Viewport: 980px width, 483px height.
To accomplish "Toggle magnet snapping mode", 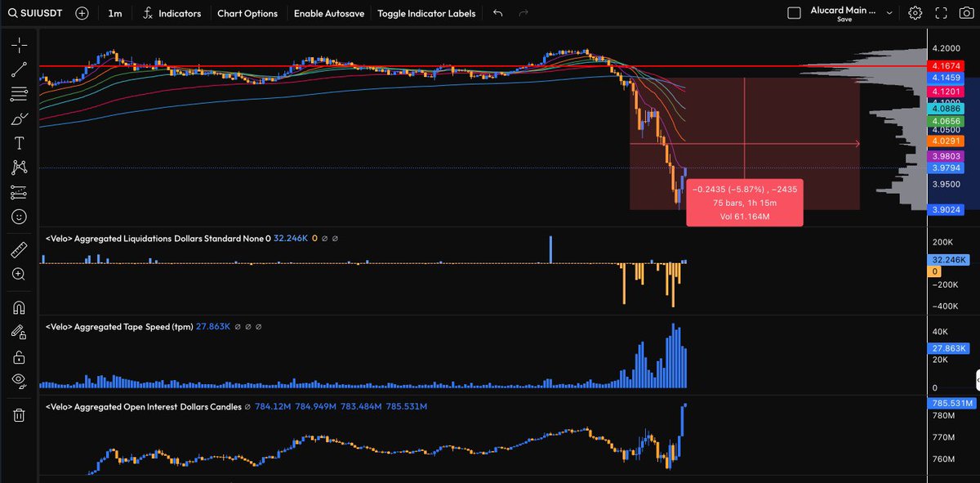I will pyautogui.click(x=19, y=307).
